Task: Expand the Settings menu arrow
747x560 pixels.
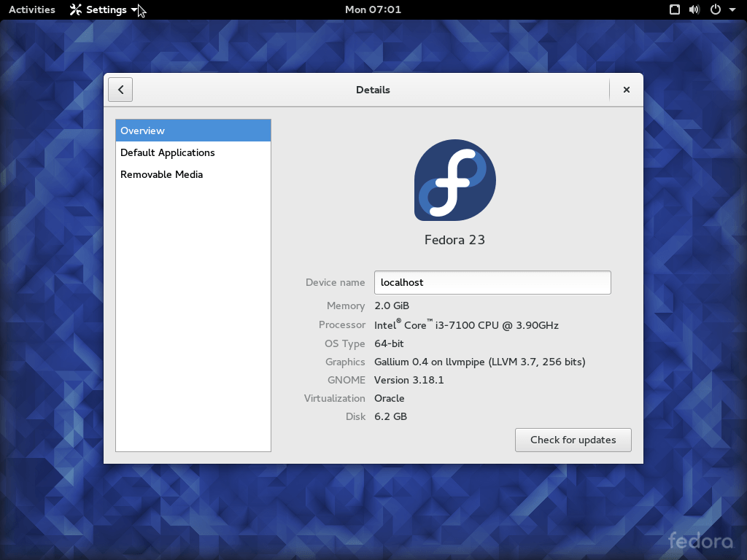Action: point(134,9)
